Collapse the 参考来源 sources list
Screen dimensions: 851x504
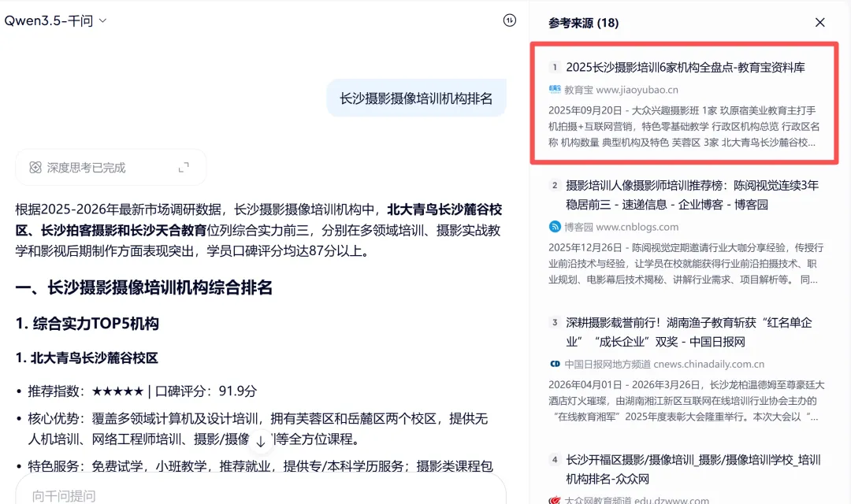pyautogui.click(x=819, y=23)
